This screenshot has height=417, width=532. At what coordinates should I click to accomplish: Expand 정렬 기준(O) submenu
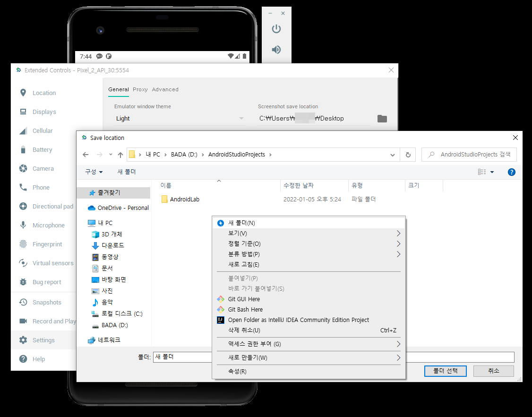click(309, 244)
